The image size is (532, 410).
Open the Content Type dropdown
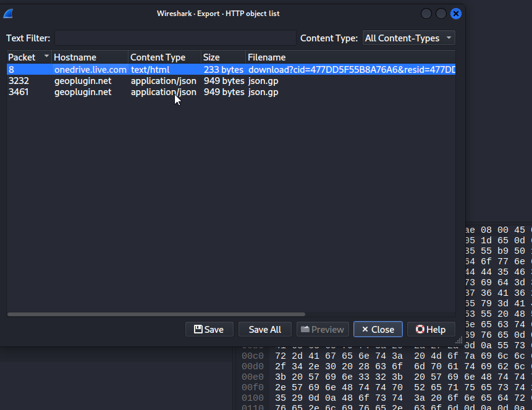point(409,38)
